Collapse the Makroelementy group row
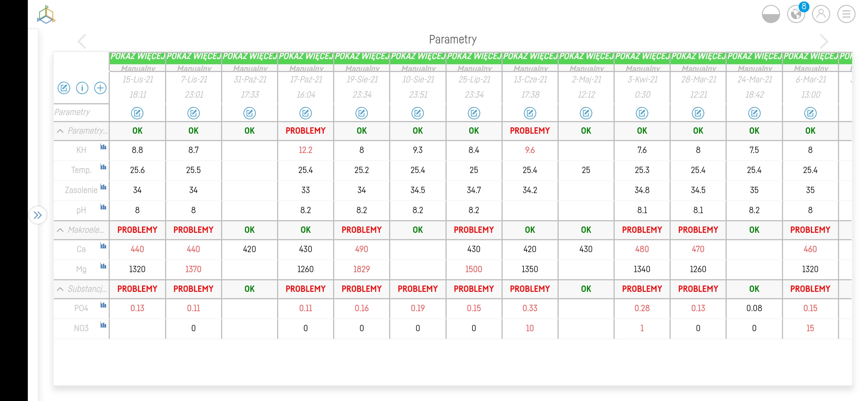868x401 pixels. 60,230
